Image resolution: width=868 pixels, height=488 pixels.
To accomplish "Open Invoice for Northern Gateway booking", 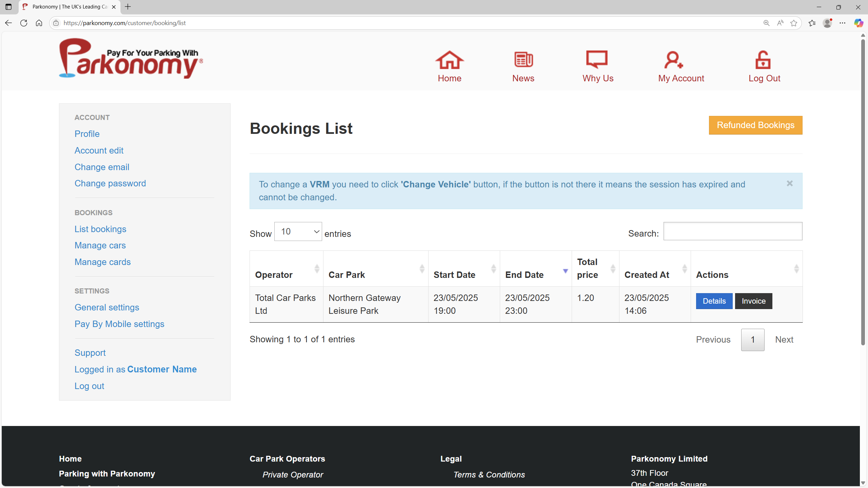I will pyautogui.click(x=753, y=301).
